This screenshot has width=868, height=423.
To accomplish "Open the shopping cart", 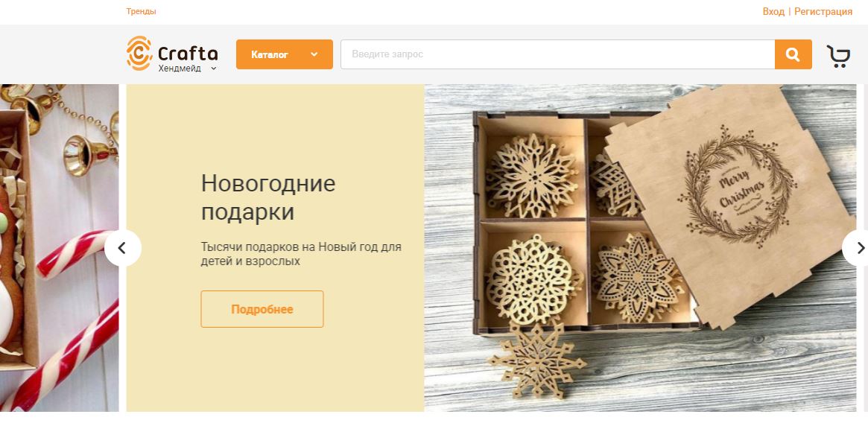I will point(838,56).
